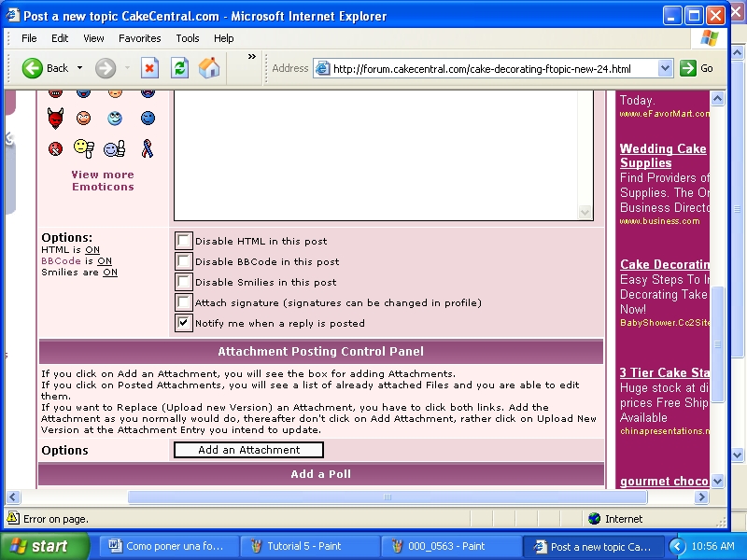Click the Back navigation arrow
This screenshot has height=560, width=747.
[34, 68]
